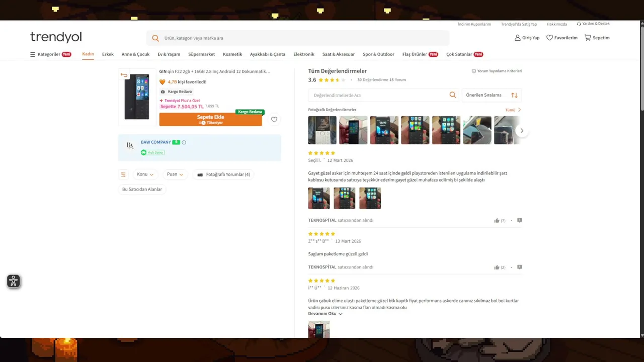Open Giriş Yap account login
Screen dimensions: 644x362
click(527, 38)
